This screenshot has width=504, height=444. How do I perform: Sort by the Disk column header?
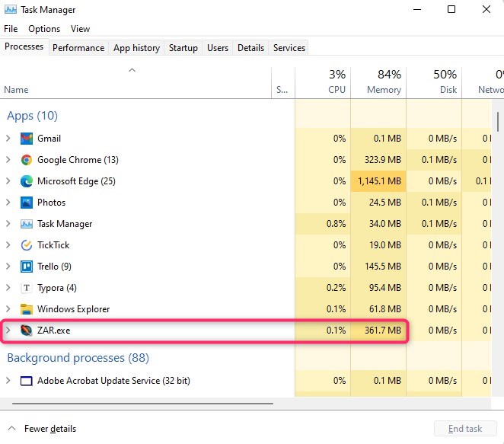pos(434,82)
